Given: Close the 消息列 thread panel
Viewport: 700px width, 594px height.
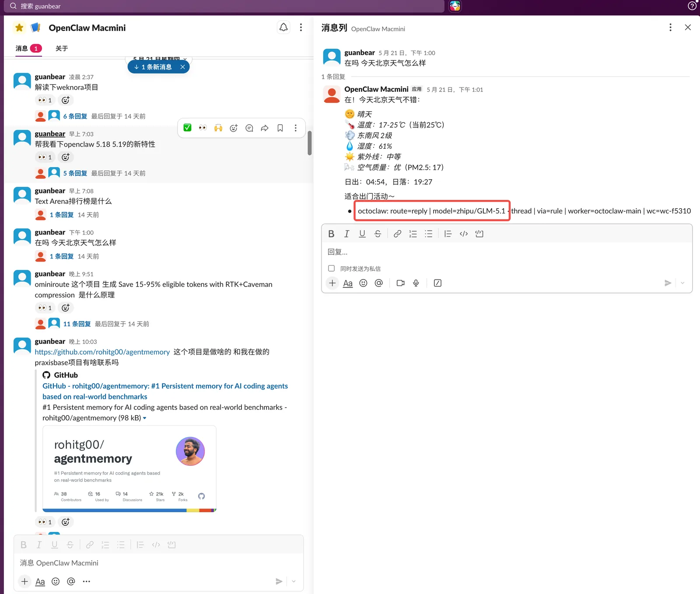Looking at the screenshot, I should coord(688,28).
